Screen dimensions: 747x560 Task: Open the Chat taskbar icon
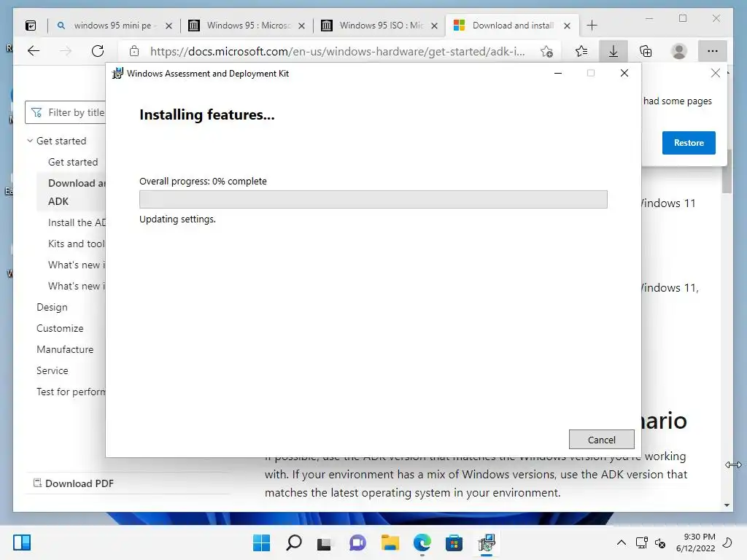pyautogui.click(x=357, y=542)
